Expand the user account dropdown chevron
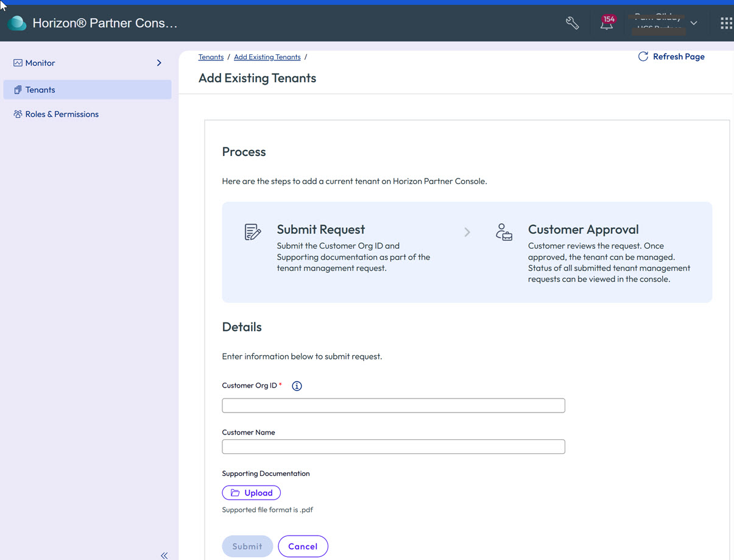 (x=694, y=23)
